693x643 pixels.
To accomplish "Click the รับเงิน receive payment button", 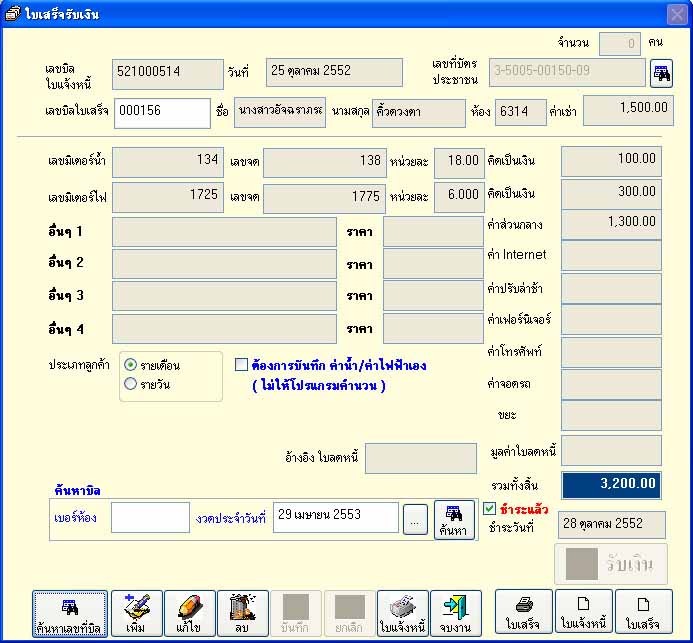I will (x=611, y=564).
